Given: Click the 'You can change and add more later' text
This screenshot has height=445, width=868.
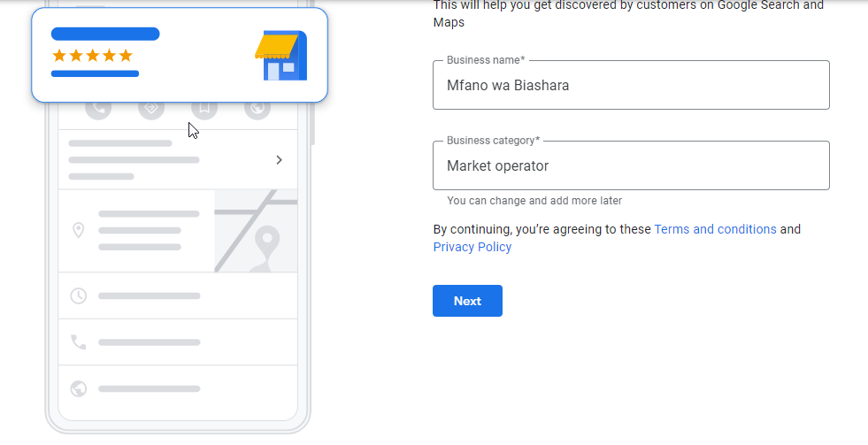Looking at the screenshot, I should click(534, 201).
